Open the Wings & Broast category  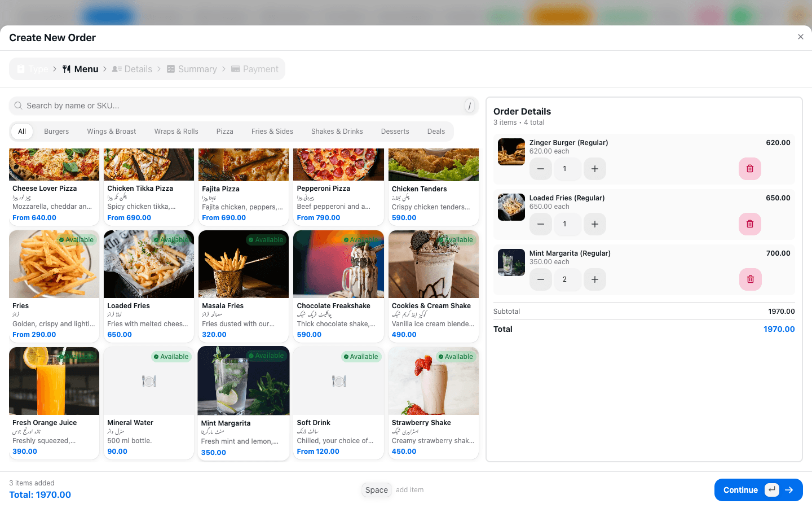pos(111,132)
